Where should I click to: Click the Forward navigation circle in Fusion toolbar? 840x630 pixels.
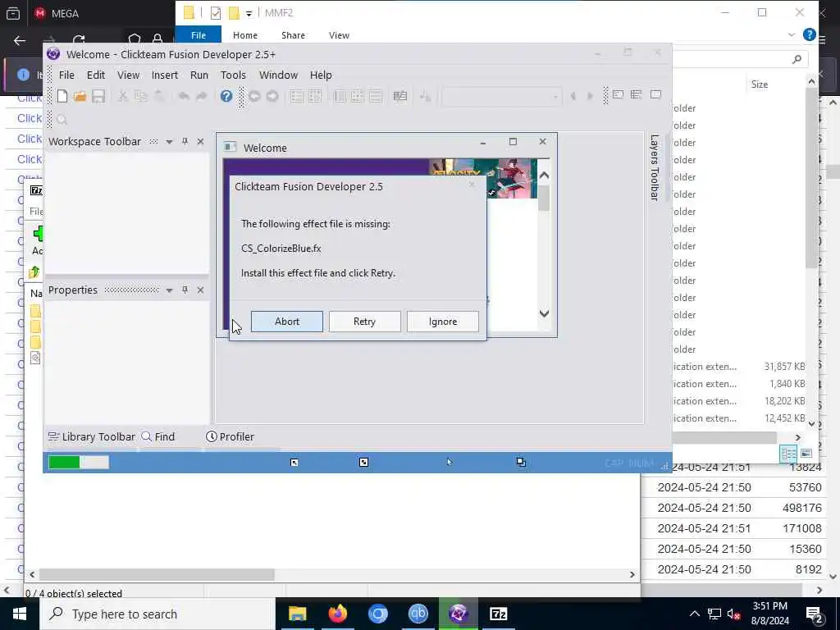(x=272, y=96)
